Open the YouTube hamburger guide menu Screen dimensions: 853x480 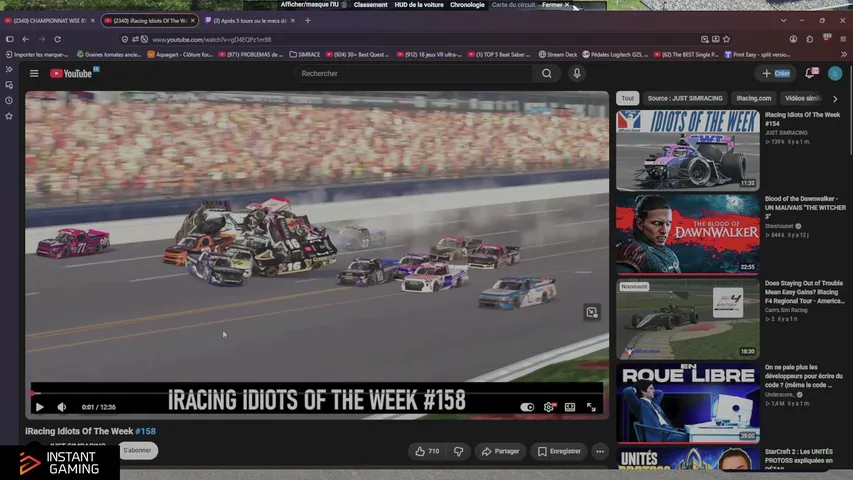34,73
